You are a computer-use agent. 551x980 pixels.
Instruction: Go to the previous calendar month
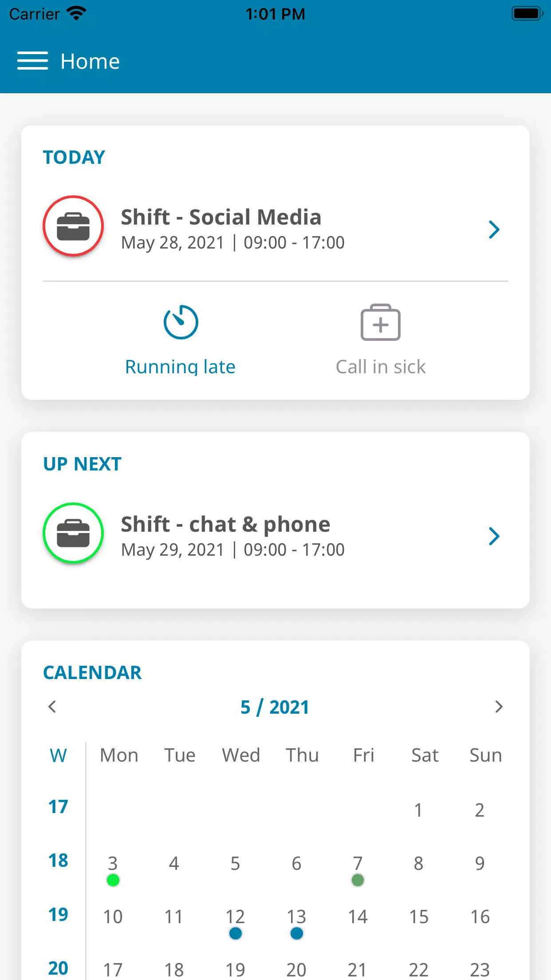point(52,707)
